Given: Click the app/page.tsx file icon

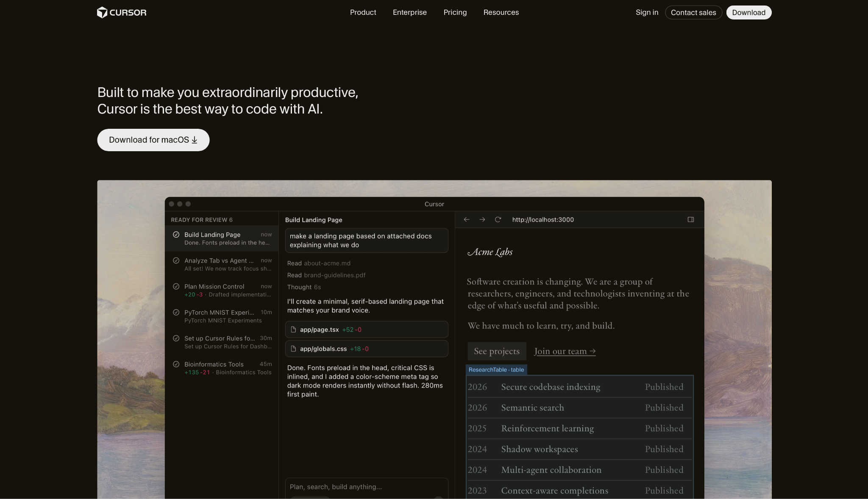Looking at the screenshot, I should coord(293,330).
